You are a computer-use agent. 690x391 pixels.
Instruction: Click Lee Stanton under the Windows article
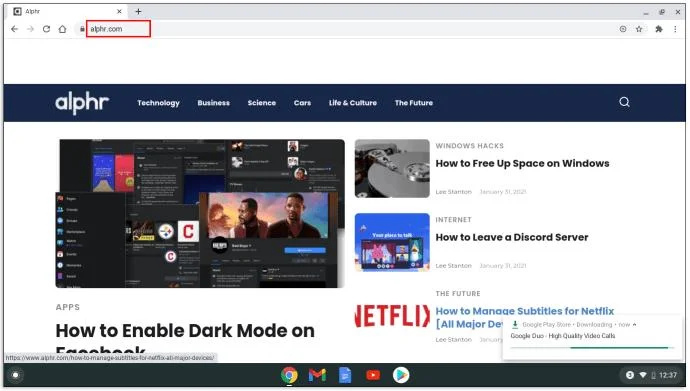(x=453, y=192)
